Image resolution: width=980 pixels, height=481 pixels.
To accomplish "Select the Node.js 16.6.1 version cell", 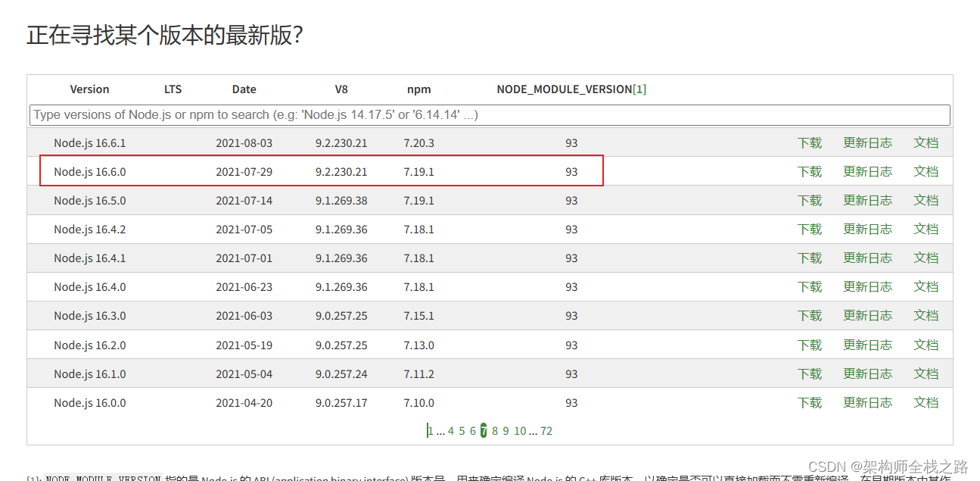I will click(x=90, y=143).
